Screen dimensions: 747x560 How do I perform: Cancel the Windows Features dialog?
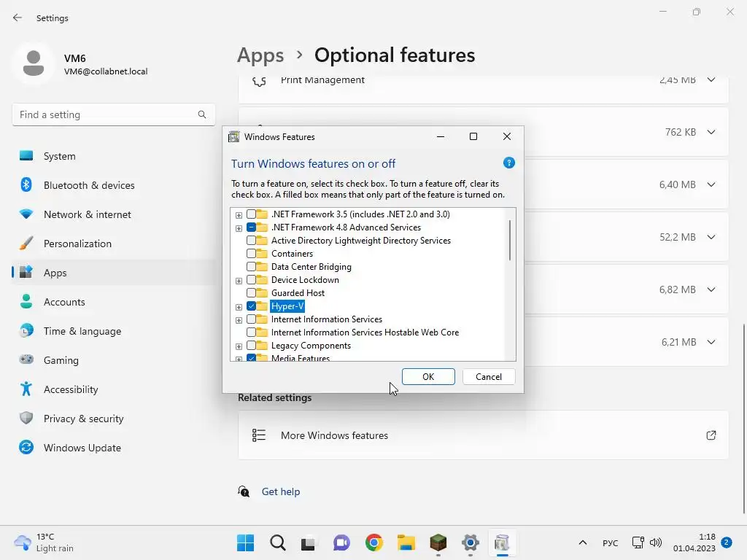click(489, 377)
